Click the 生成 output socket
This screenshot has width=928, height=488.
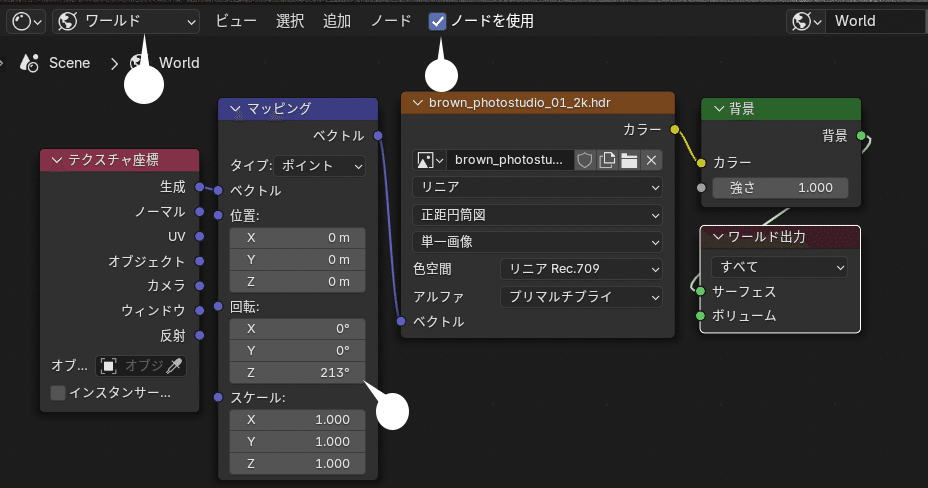click(x=199, y=187)
